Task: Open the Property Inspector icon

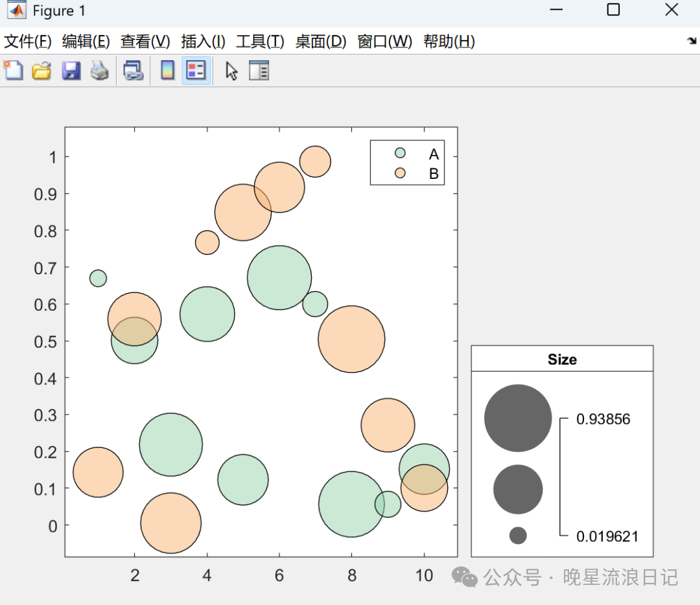Action: pyautogui.click(x=259, y=71)
